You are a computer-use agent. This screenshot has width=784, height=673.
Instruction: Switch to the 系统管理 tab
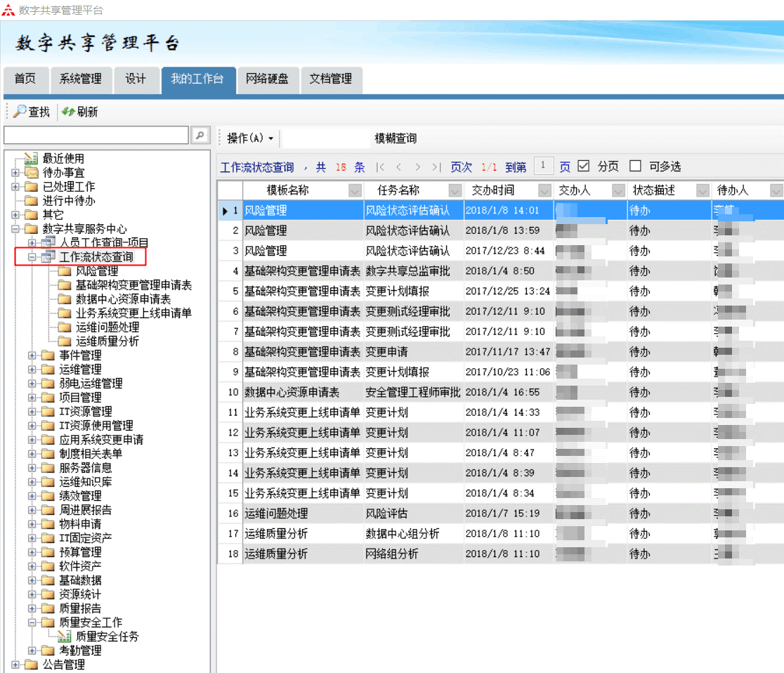click(81, 79)
